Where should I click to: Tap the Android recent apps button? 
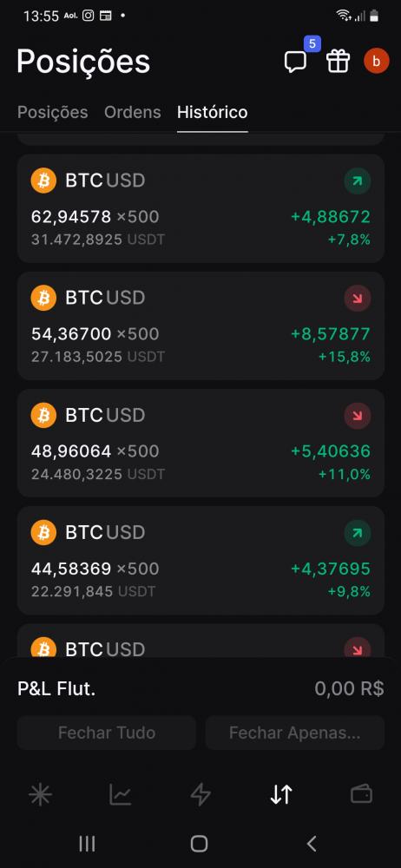pyautogui.click(x=87, y=844)
